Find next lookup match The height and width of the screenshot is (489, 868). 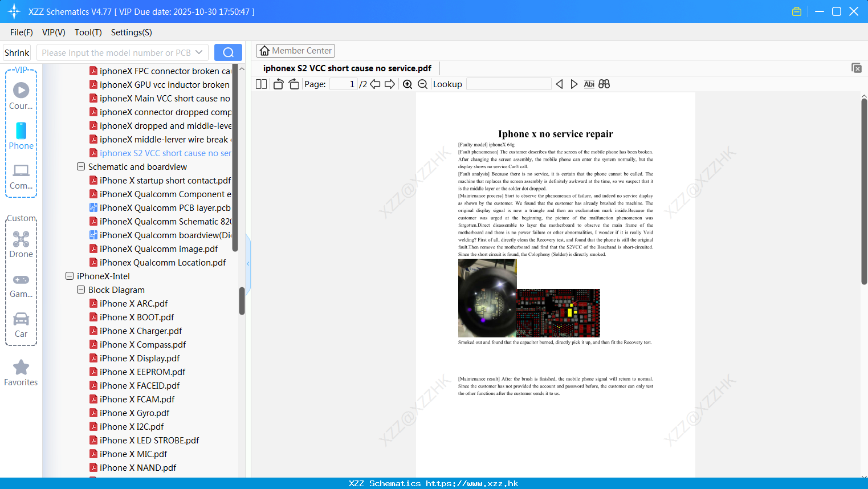[574, 84]
